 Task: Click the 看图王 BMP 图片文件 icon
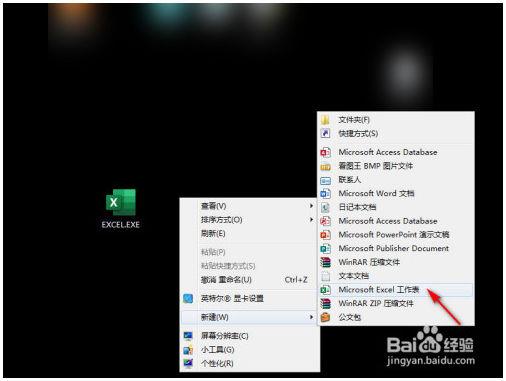(x=325, y=166)
